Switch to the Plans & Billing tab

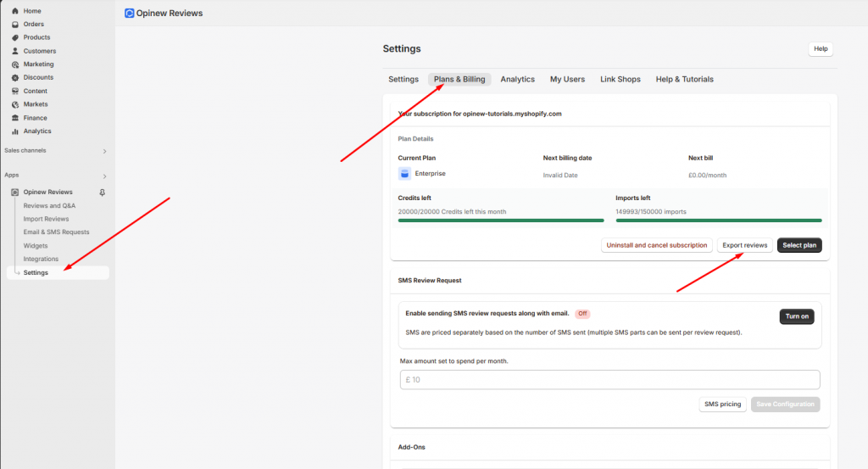point(459,80)
